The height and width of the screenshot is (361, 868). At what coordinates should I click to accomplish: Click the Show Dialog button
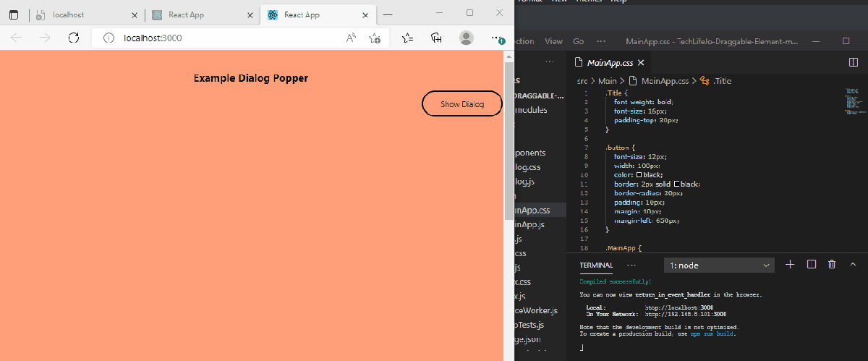point(461,104)
